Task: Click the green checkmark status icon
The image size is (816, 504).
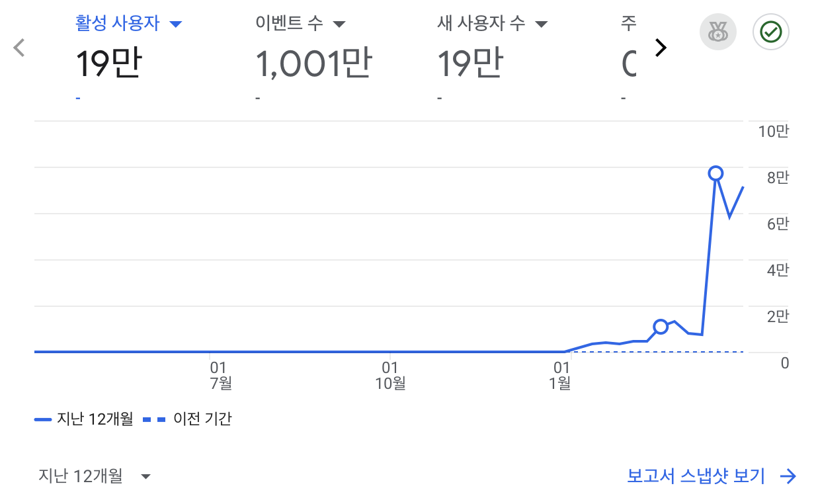Action: [770, 31]
